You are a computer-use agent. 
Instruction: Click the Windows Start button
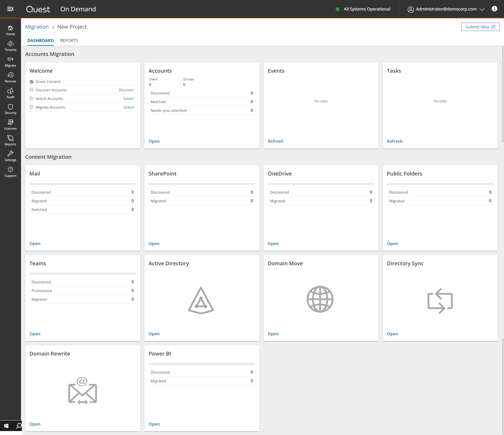pos(6,426)
